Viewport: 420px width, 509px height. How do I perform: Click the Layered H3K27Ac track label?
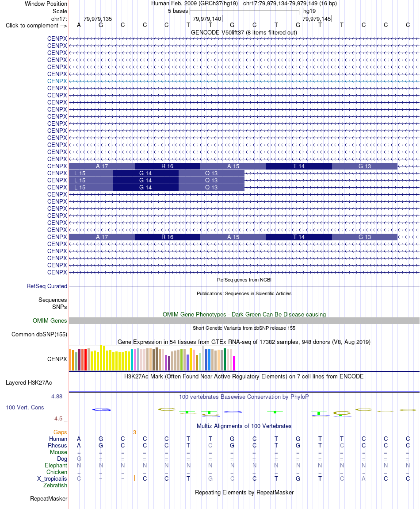[x=29, y=382]
